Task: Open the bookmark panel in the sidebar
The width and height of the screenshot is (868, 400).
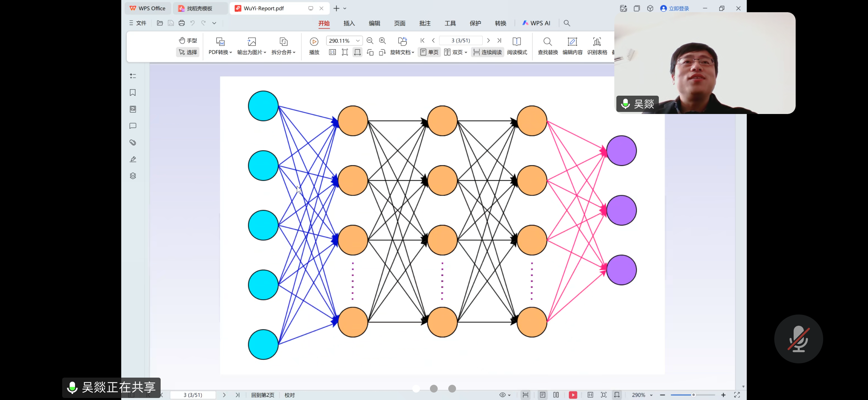Action: click(133, 93)
